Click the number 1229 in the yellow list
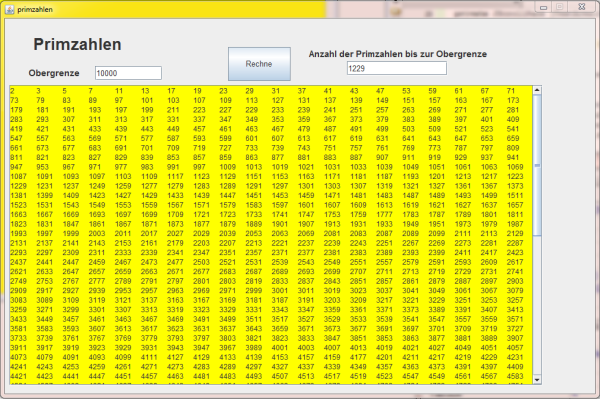 tap(18, 186)
